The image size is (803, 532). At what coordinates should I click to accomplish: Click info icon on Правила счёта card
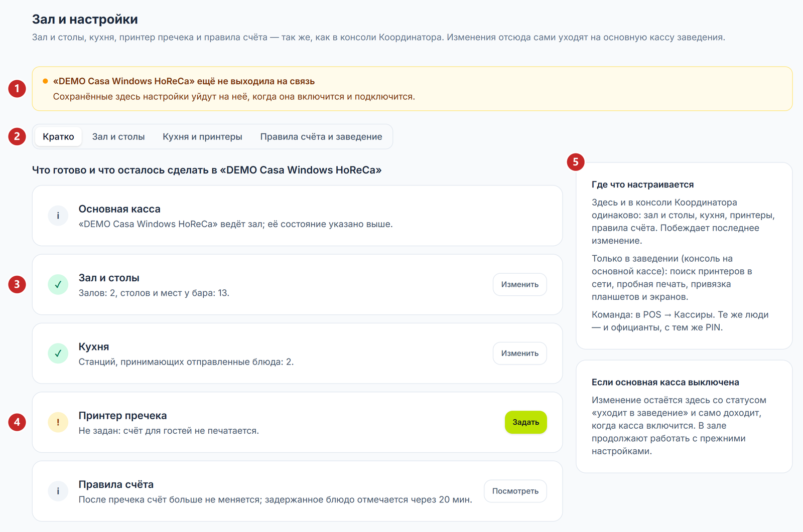click(x=58, y=491)
